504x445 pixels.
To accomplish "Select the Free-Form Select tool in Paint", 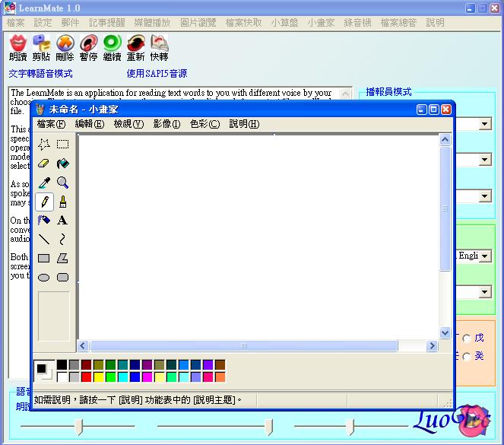I will tap(44, 145).
